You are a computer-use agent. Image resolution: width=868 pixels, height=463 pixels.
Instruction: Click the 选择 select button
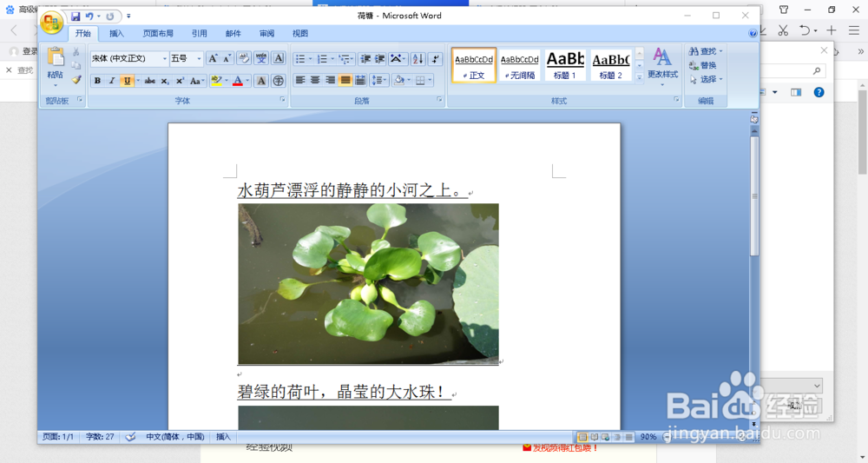tap(706, 79)
